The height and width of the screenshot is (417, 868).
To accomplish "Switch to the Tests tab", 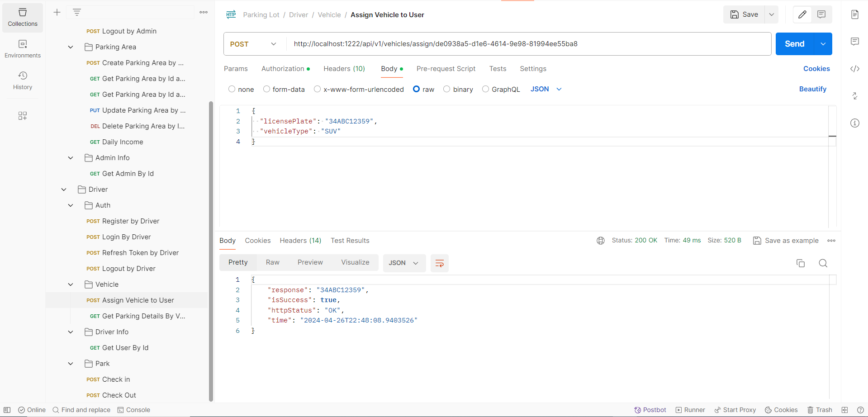I will click(x=498, y=69).
